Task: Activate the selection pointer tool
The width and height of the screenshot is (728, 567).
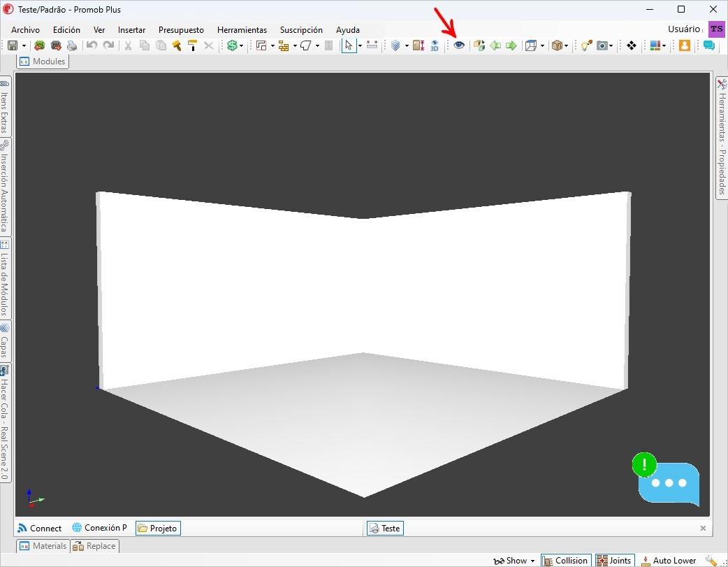Action: (349, 45)
